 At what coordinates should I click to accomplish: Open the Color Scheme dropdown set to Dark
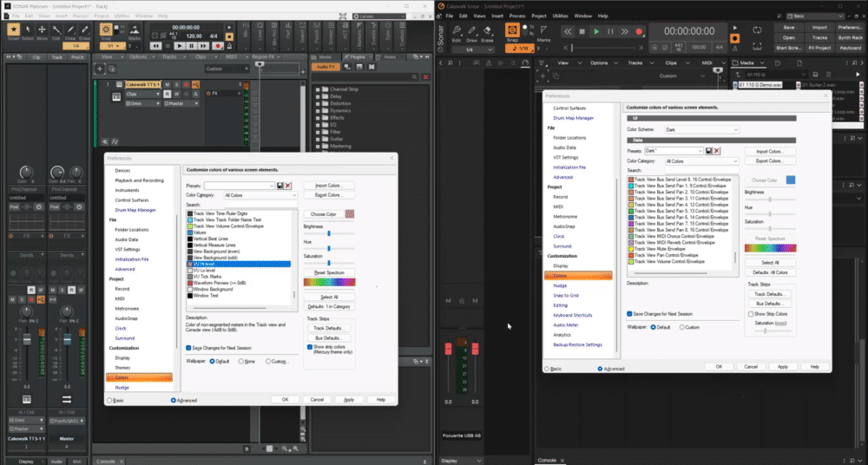click(x=700, y=129)
